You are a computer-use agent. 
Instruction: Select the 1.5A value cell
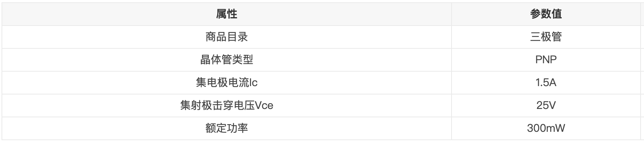tap(546, 82)
